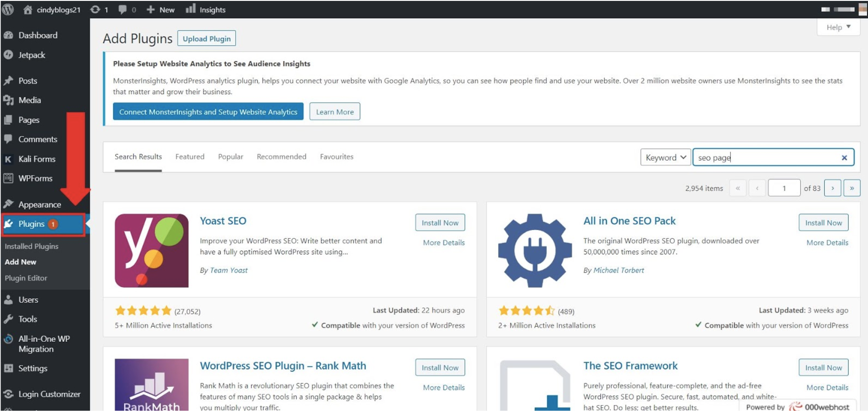
Task: Select Add New submenu item
Action: pos(20,262)
